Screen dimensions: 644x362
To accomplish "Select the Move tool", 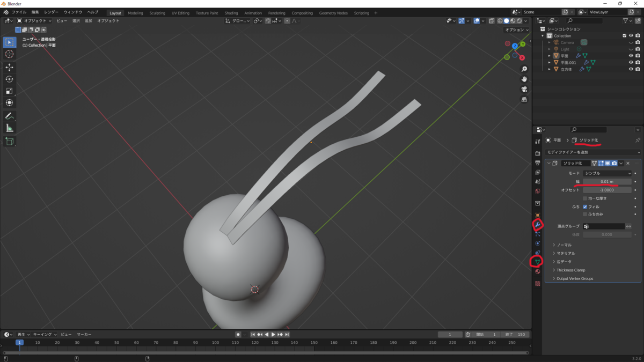I will pos(9,67).
